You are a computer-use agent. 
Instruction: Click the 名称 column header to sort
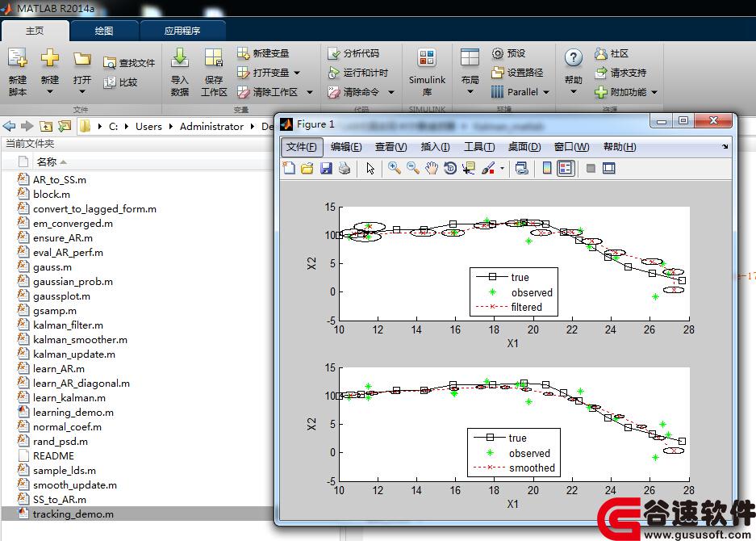point(46,161)
